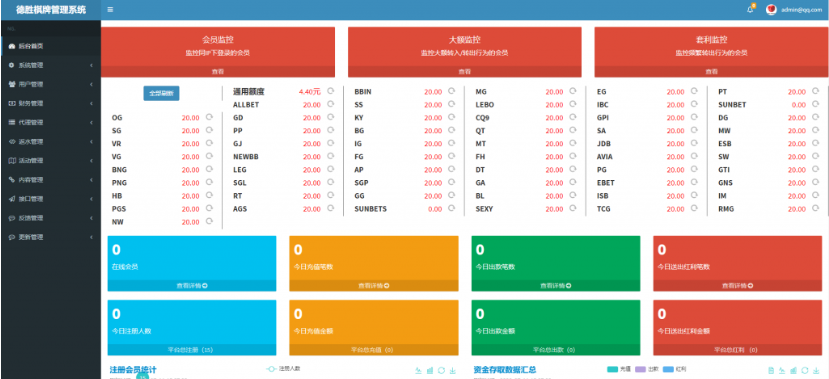
Task: Expand the 系统管理 sidebar chevron
Action: click(x=91, y=66)
